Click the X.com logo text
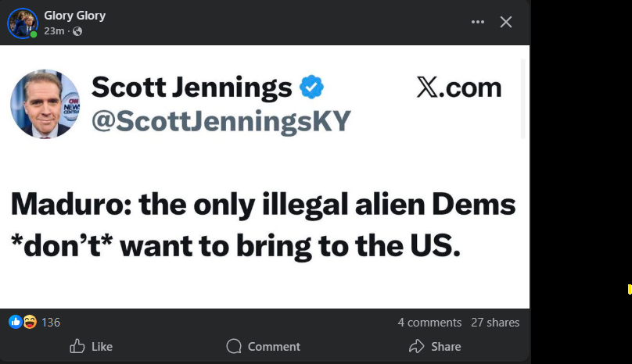632x364 pixels. [x=458, y=87]
